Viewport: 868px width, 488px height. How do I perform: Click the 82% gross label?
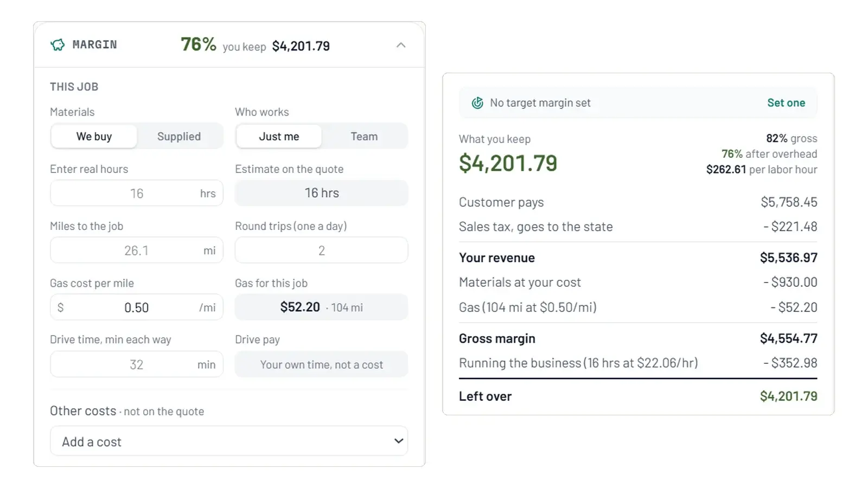point(792,138)
